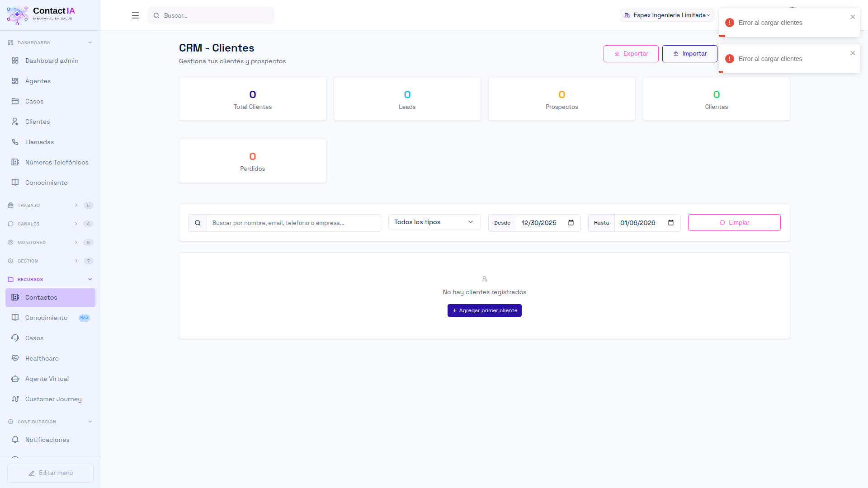Dismiss the first 'Error al cargar clientes' toast
This screenshot has height=488, width=868.
click(853, 17)
